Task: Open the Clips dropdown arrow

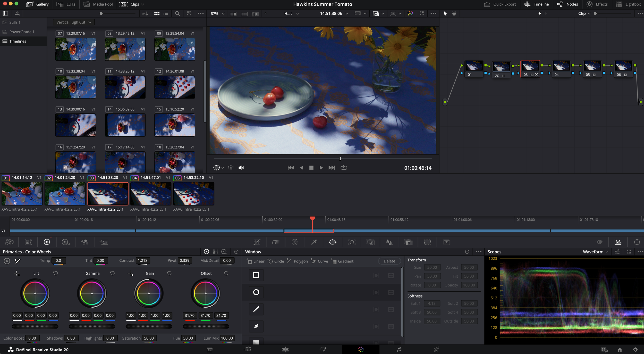Action: (143, 4)
